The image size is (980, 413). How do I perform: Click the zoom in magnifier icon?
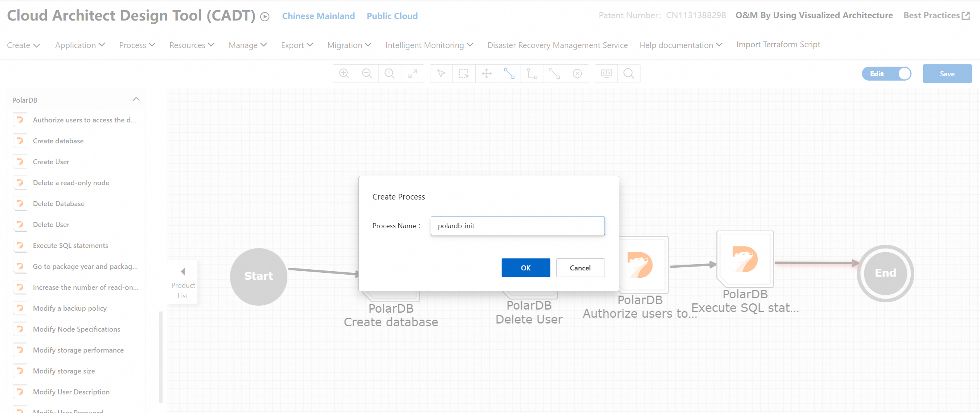pos(344,74)
